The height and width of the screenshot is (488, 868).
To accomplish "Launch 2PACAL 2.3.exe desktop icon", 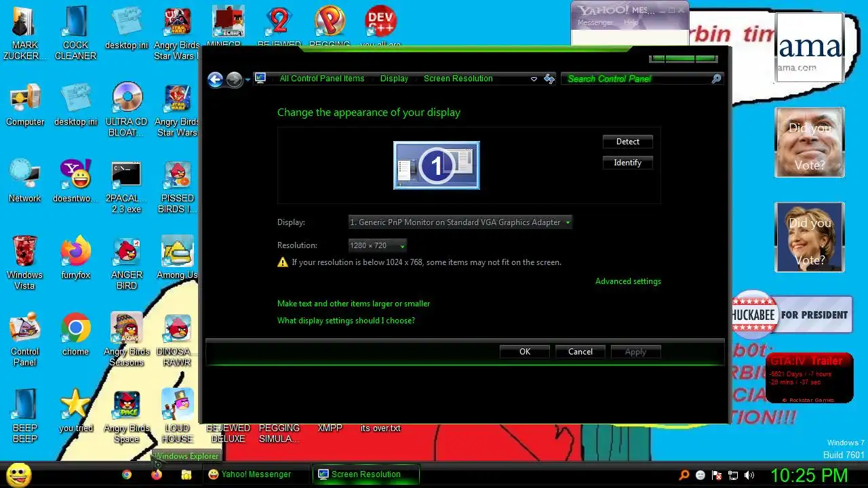I will coord(127,186).
